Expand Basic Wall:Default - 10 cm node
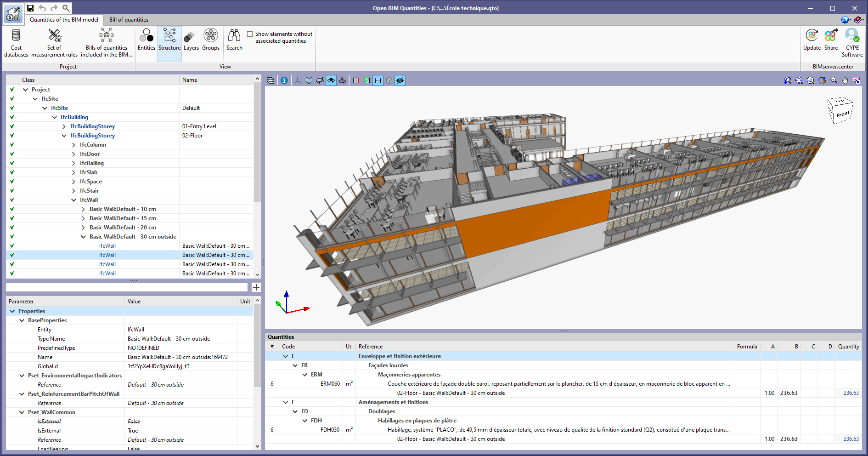 [x=84, y=209]
